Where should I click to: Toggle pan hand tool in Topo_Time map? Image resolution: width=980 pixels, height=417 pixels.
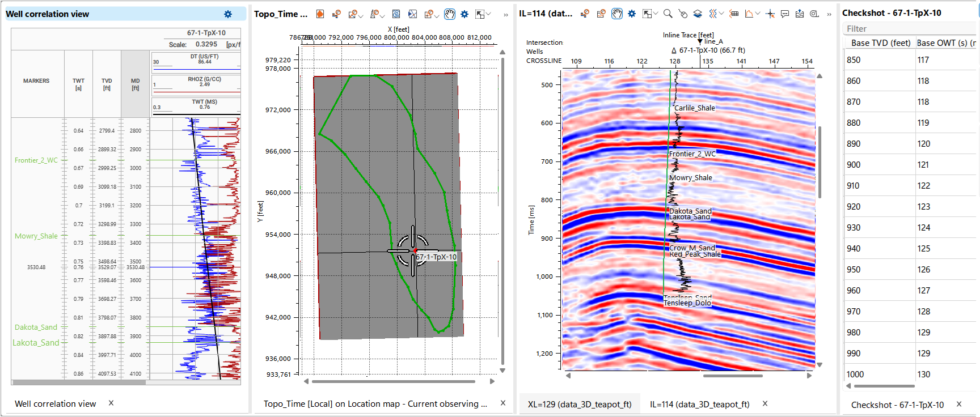pyautogui.click(x=450, y=14)
